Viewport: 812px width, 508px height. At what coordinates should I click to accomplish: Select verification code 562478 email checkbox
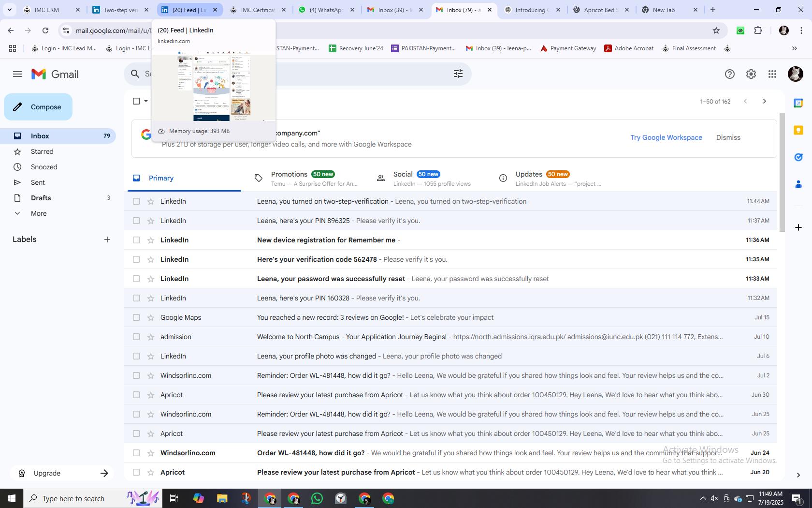[136, 259]
